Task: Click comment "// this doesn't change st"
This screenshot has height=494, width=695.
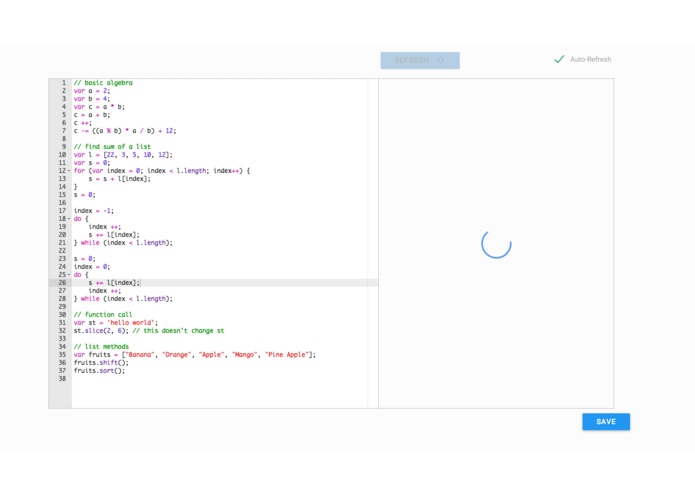Action: point(178,331)
